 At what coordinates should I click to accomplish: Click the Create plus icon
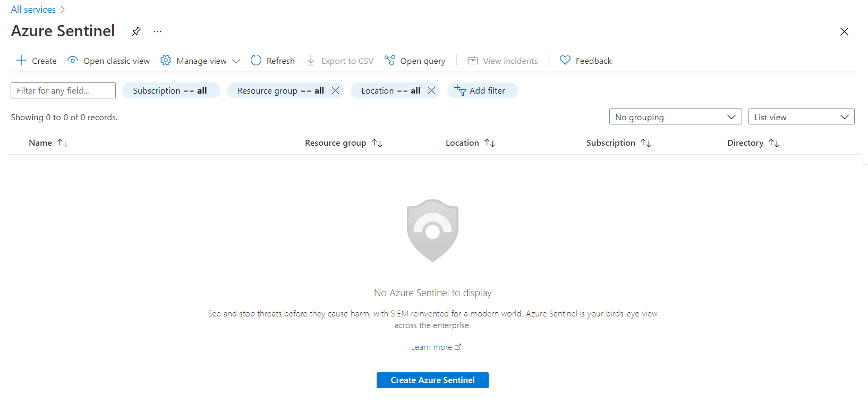tap(21, 61)
